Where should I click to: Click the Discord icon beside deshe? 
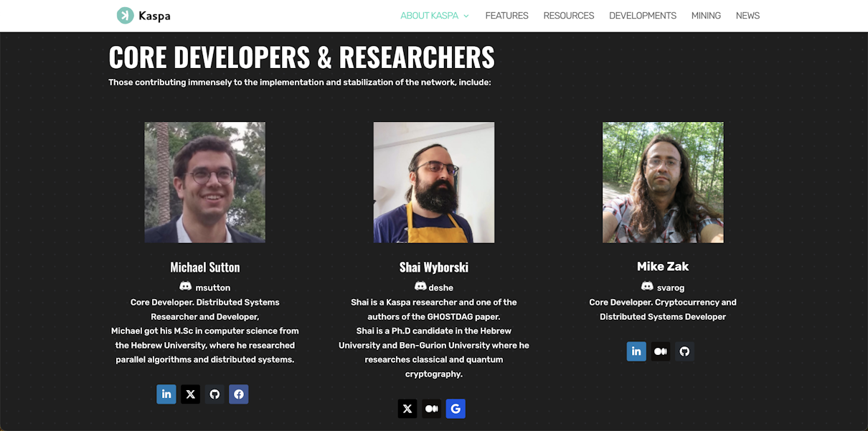[x=420, y=286]
